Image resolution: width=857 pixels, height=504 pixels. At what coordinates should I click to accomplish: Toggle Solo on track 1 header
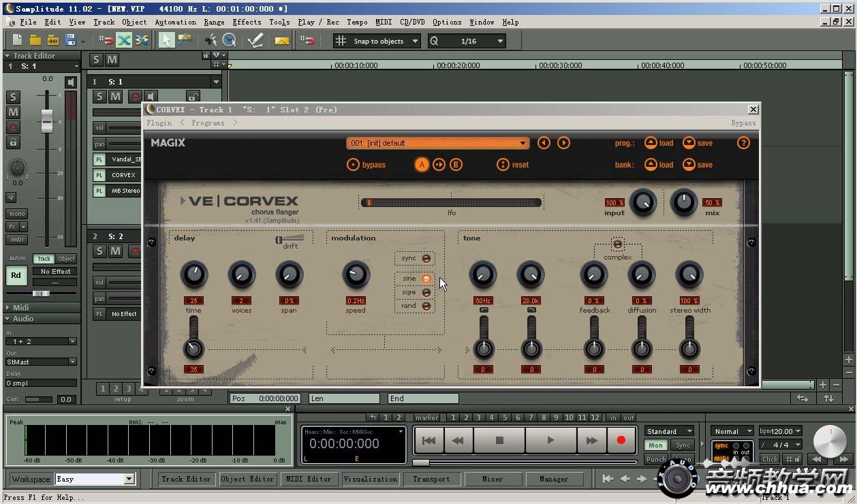tap(99, 97)
